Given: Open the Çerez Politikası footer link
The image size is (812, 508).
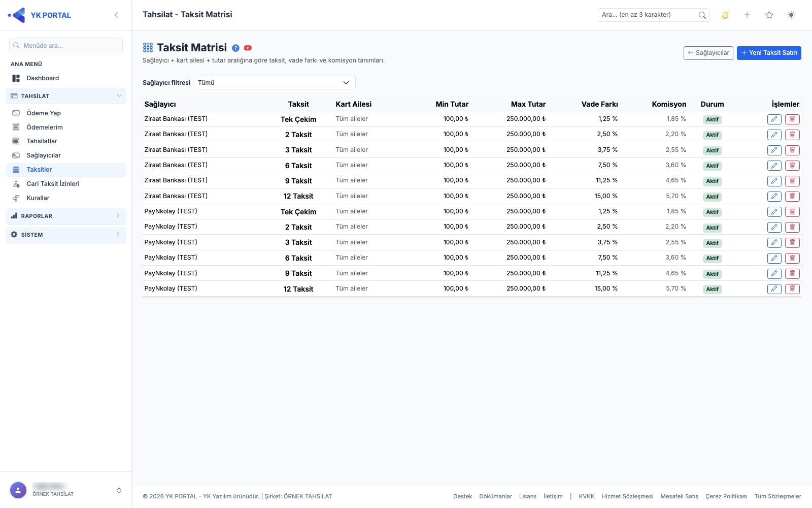Looking at the screenshot, I should pos(726,496).
